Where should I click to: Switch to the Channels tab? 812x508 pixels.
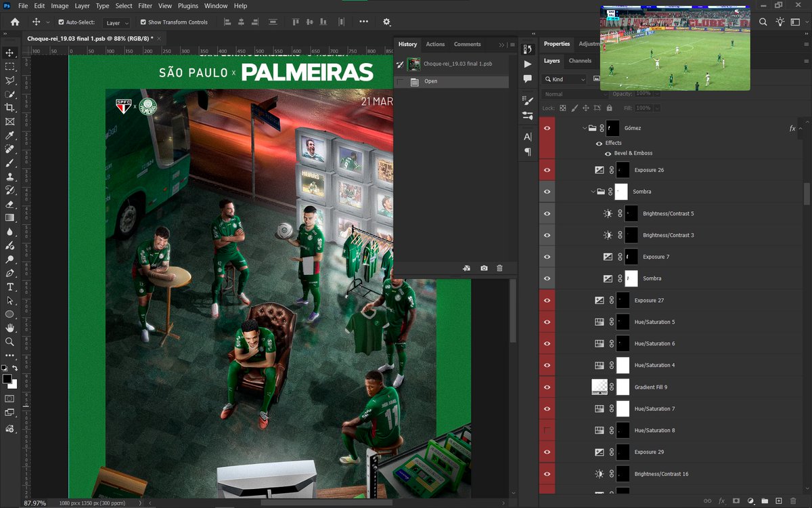[580, 61]
